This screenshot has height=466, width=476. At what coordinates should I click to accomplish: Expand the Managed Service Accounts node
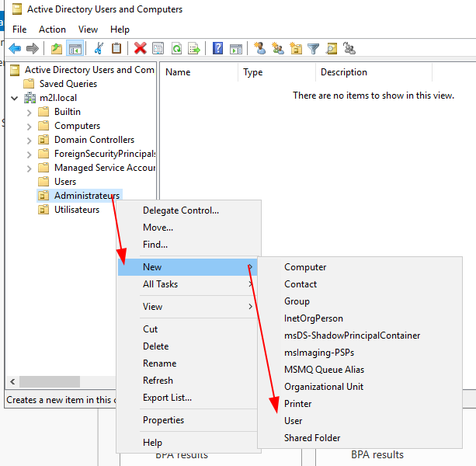tap(29, 169)
